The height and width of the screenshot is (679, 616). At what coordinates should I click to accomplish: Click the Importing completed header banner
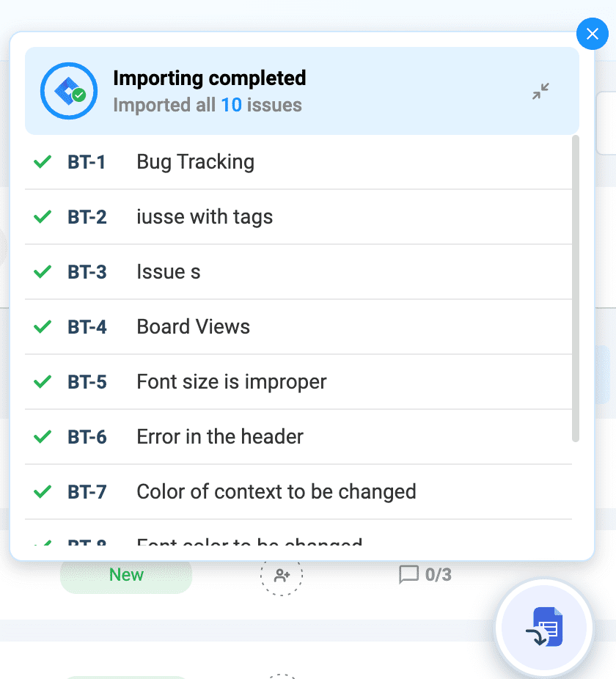click(x=302, y=91)
